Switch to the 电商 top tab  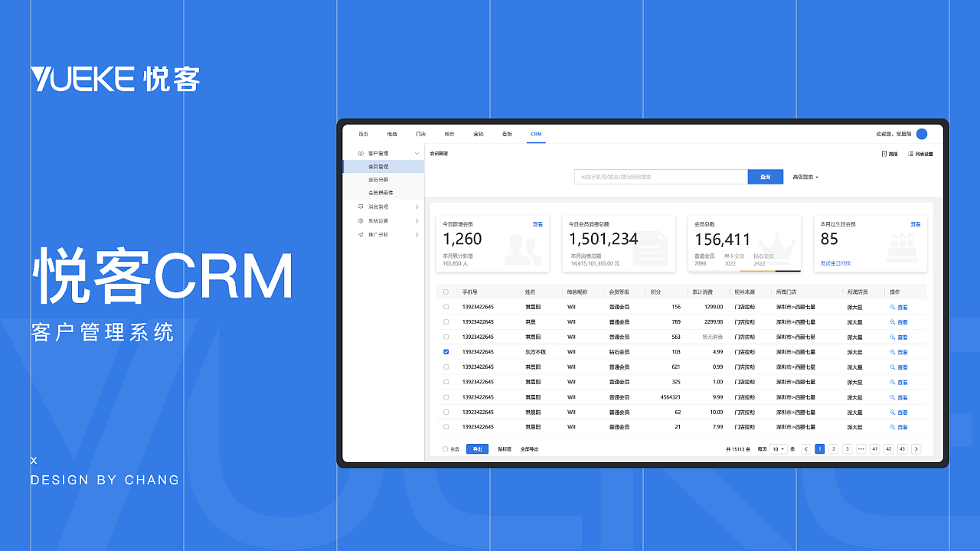(392, 134)
